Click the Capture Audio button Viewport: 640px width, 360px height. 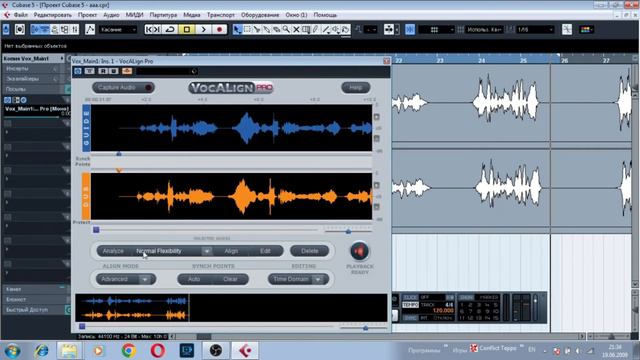(123, 87)
